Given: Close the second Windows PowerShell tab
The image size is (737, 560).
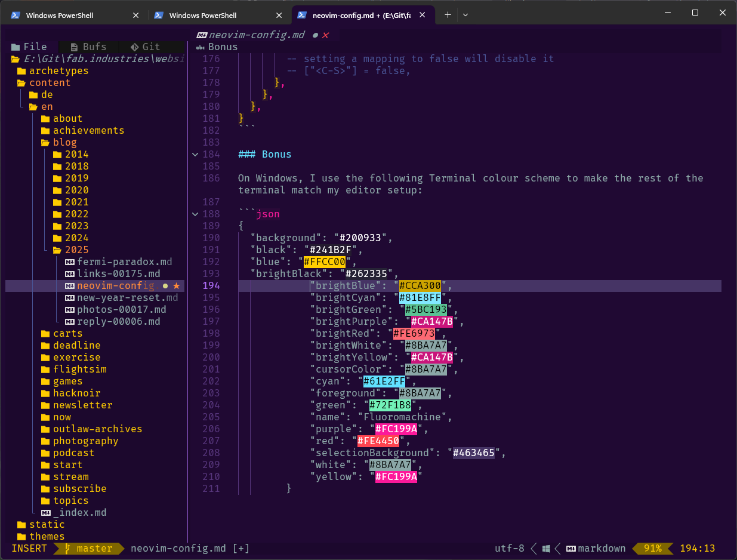Looking at the screenshot, I should 279,16.
